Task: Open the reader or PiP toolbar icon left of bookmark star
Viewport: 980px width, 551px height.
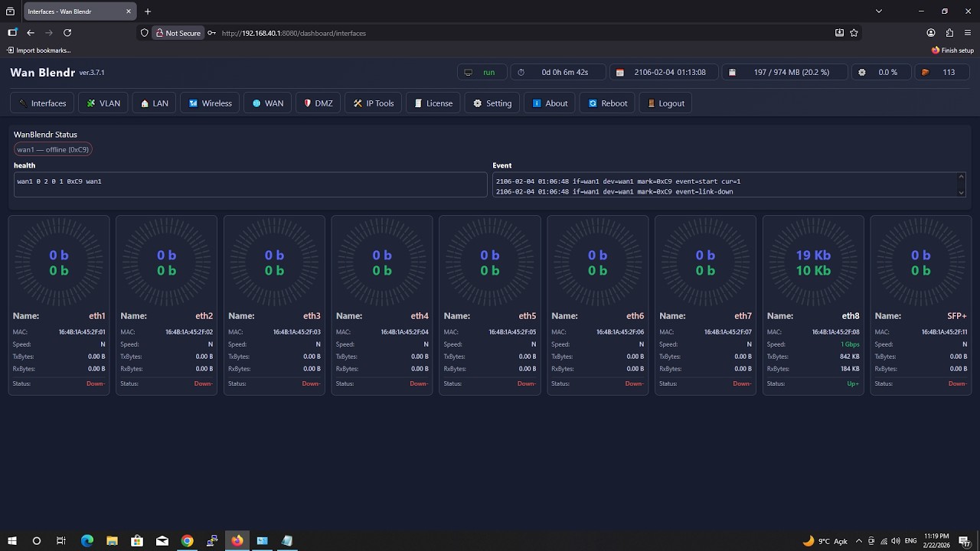Action: [x=839, y=33]
